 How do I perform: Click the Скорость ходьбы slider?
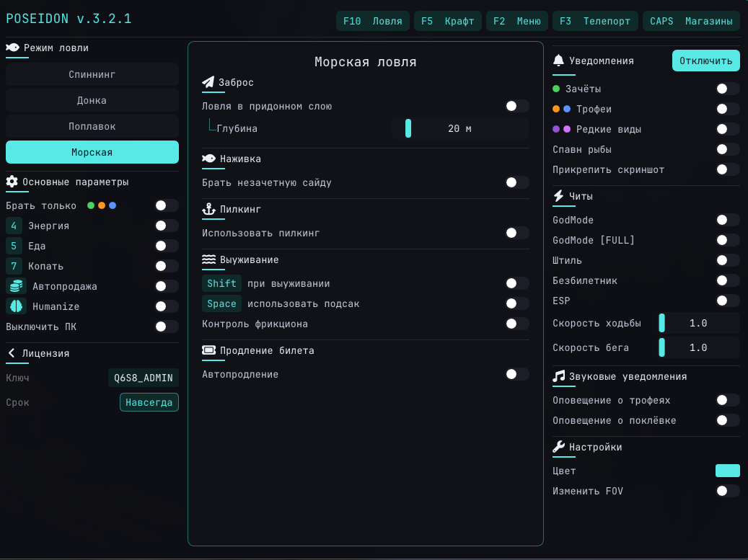[699, 323]
